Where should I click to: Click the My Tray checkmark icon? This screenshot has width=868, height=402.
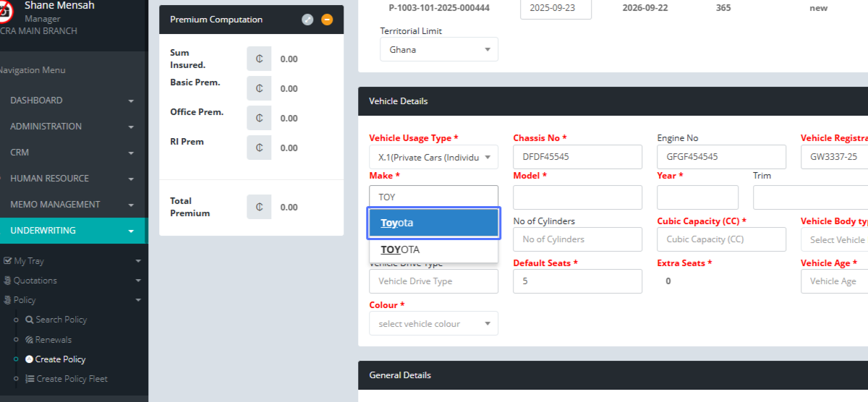tap(7, 261)
